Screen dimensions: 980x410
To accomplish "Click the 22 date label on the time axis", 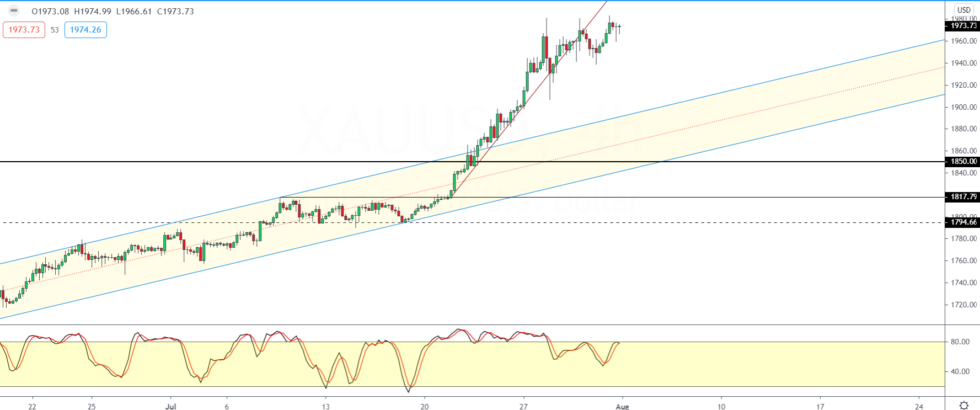I will point(33,407).
